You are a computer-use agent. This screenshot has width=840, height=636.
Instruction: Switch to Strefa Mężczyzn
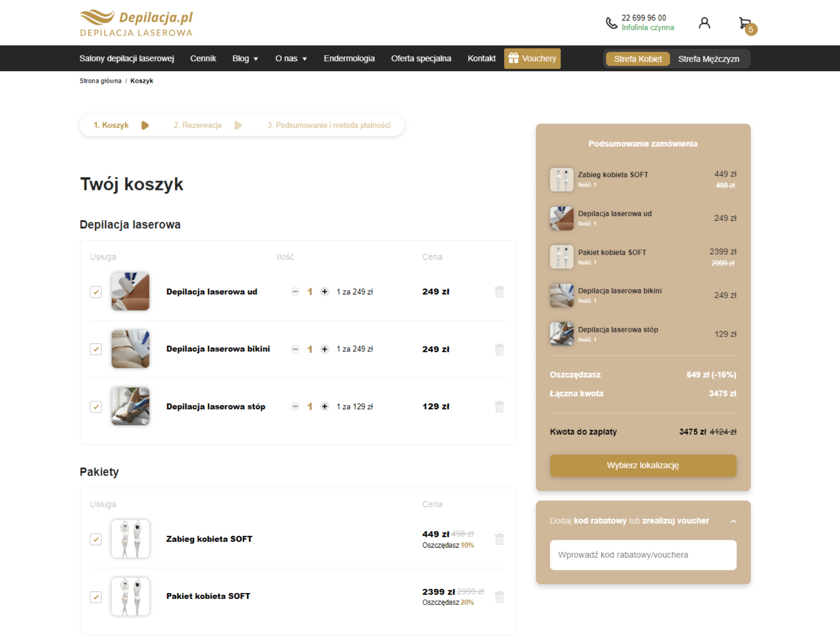(708, 59)
